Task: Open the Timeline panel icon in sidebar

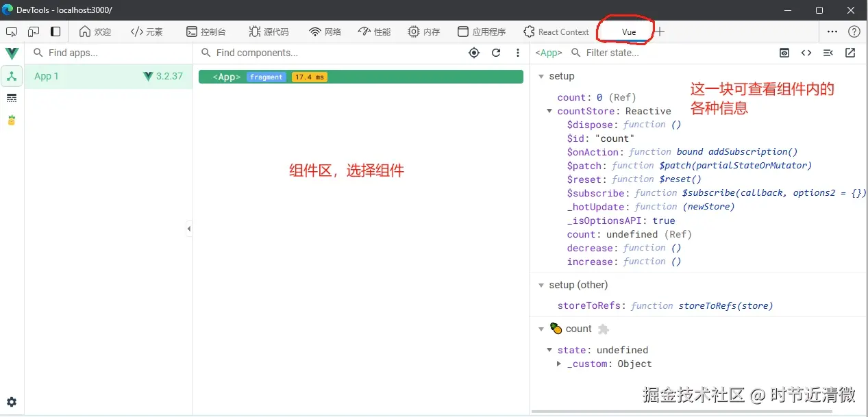Action: click(12, 97)
